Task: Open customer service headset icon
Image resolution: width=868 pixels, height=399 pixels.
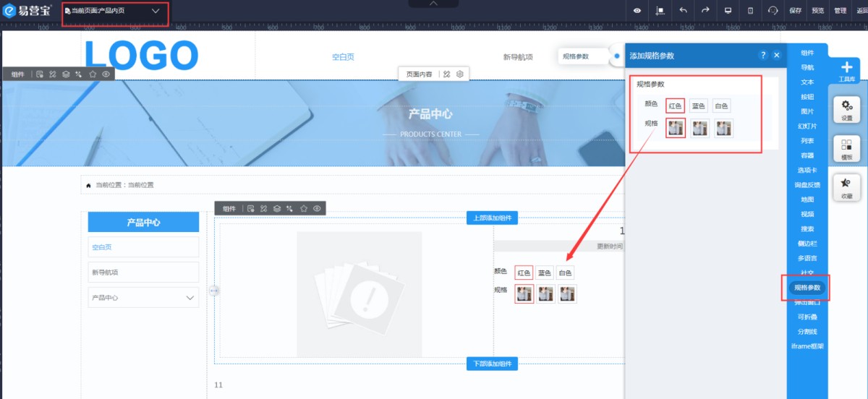Action: pyautogui.click(x=773, y=11)
